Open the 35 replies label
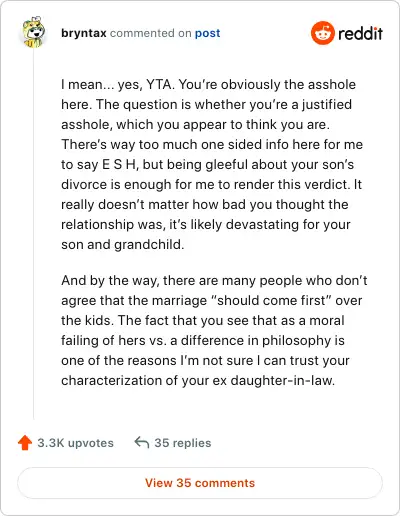Image resolution: width=400 pixels, height=516 pixels. (x=183, y=443)
